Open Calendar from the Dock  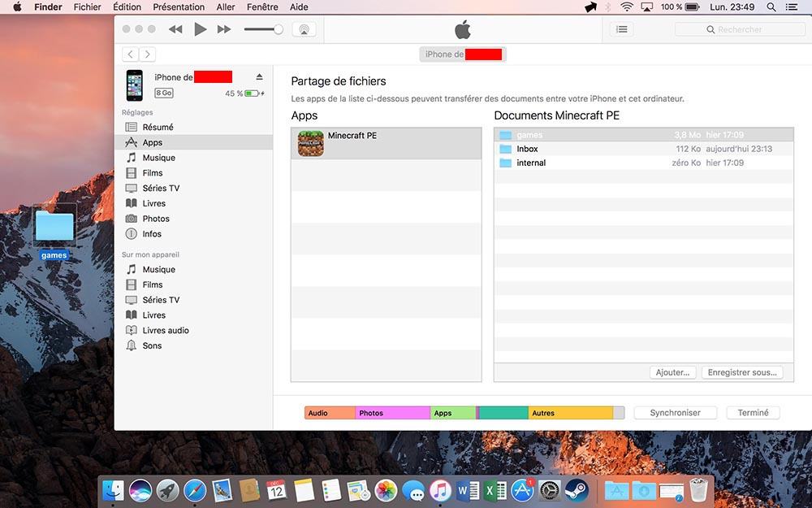click(x=277, y=490)
